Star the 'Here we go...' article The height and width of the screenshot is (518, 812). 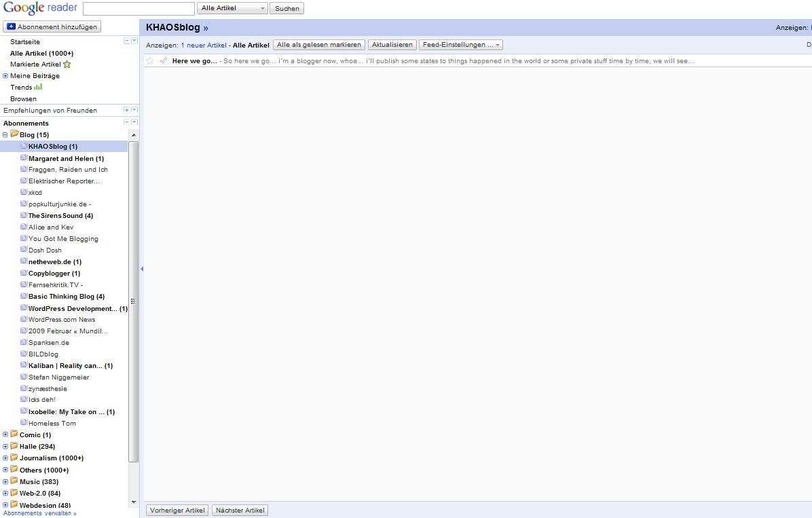pos(149,60)
